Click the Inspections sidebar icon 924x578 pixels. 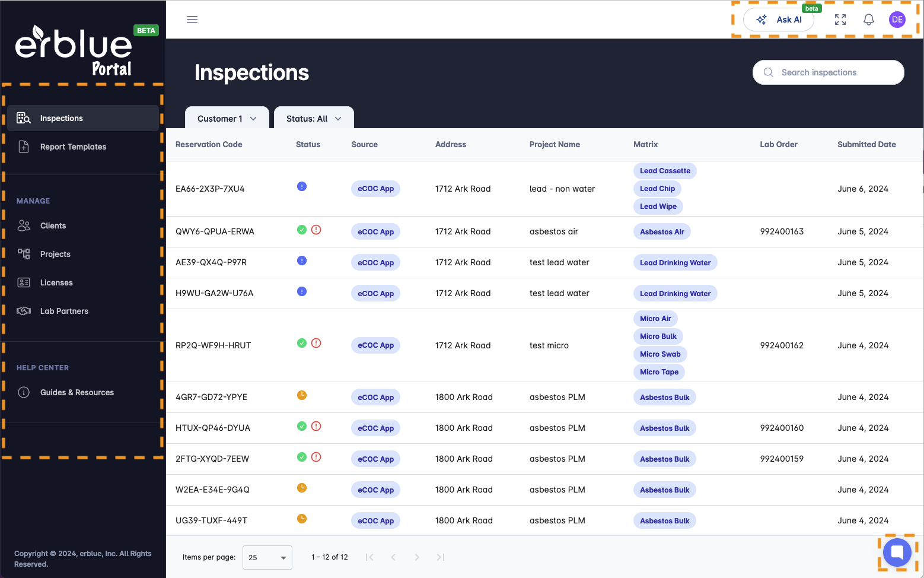(x=24, y=118)
